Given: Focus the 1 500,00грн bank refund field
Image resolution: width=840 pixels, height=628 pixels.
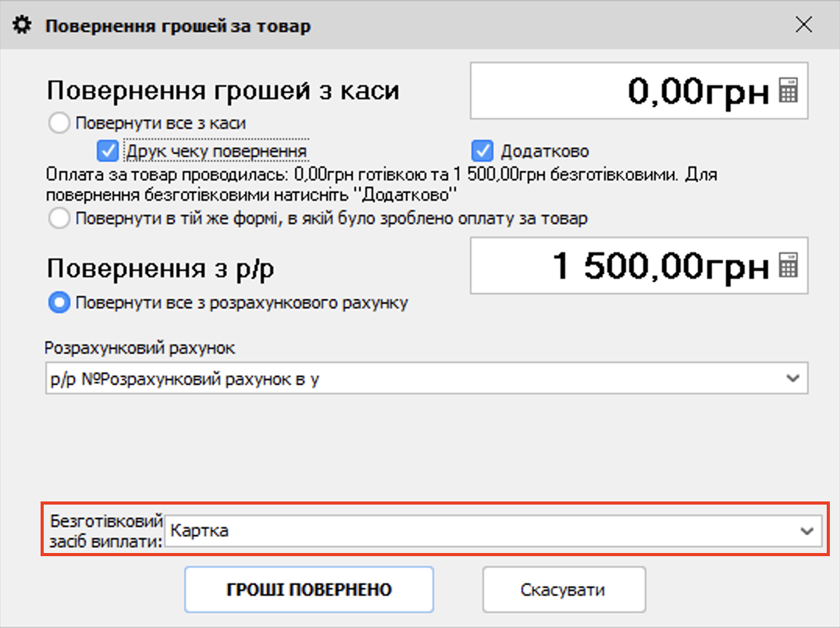Looking at the screenshot, I should pyautogui.click(x=621, y=266).
